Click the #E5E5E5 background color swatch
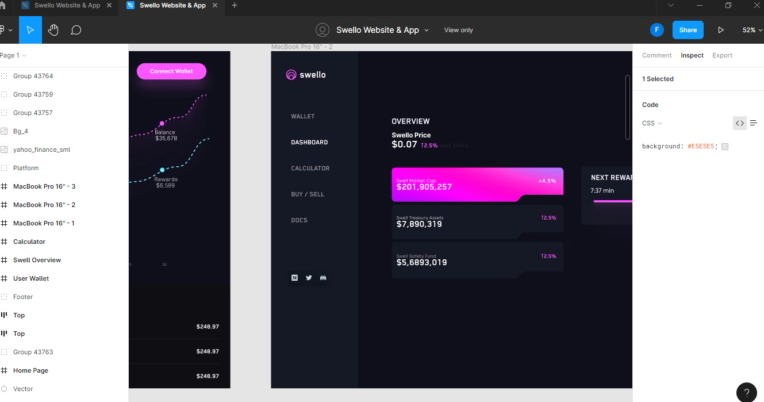The image size is (764, 402). point(725,147)
